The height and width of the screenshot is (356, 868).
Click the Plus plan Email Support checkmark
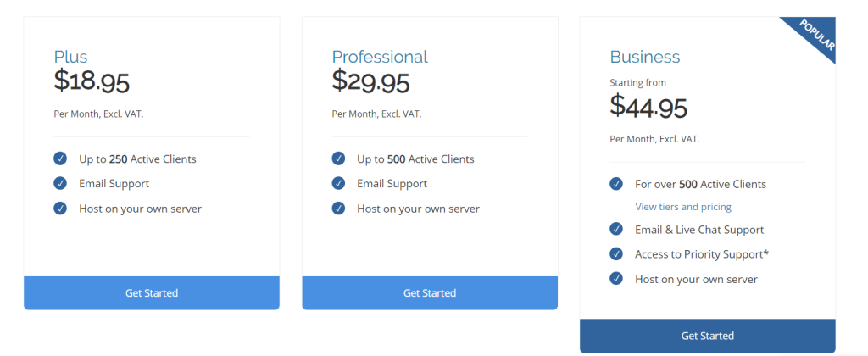[60, 183]
